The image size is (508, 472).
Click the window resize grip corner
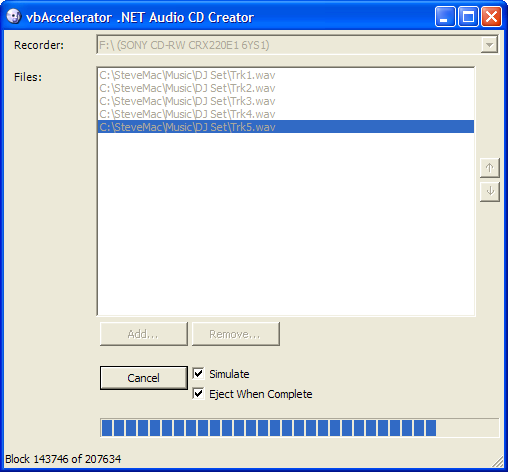[x=498, y=462]
